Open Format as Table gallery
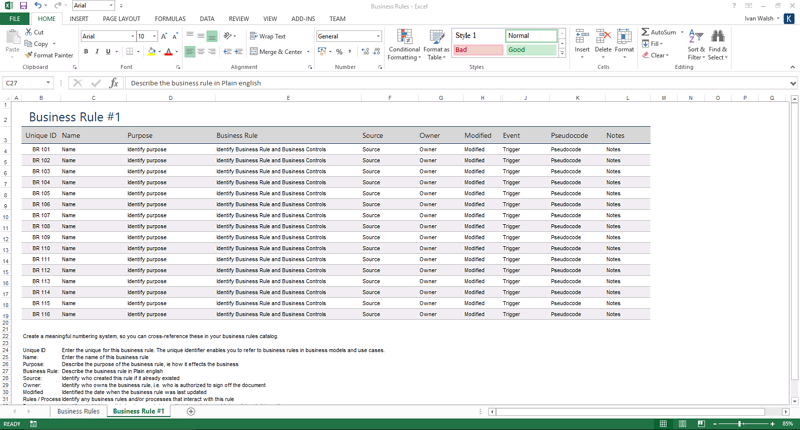 tap(436, 45)
